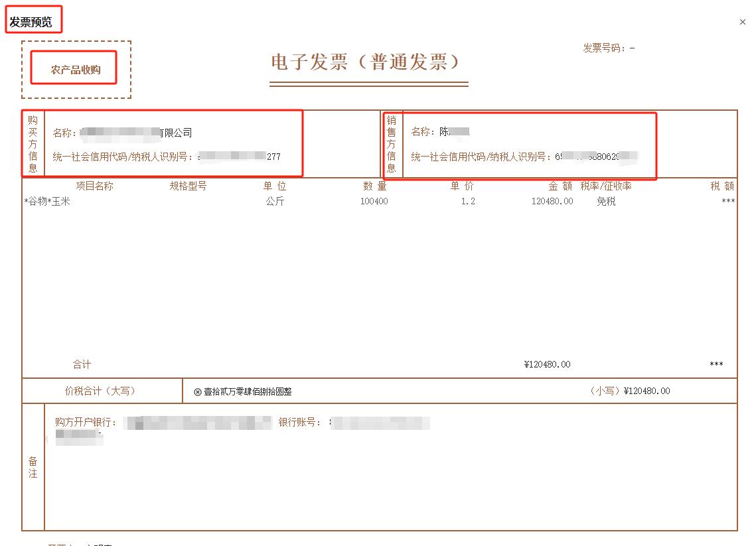Screen dimensions: 756x546
Task: Click the 规格型号 column header
Action: (188, 186)
